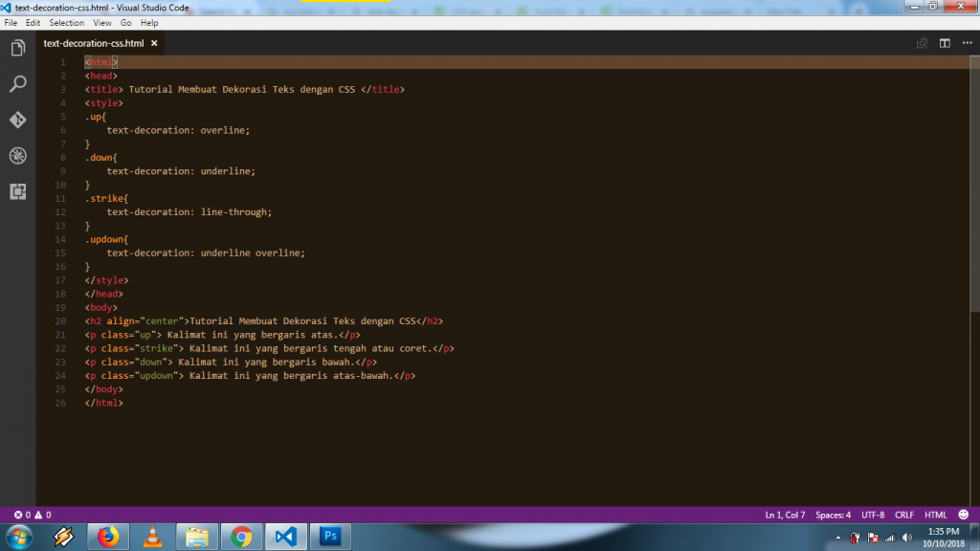The image size is (980, 551).
Task: Click the feedback smiley icon
Action: (x=963, y=515)
